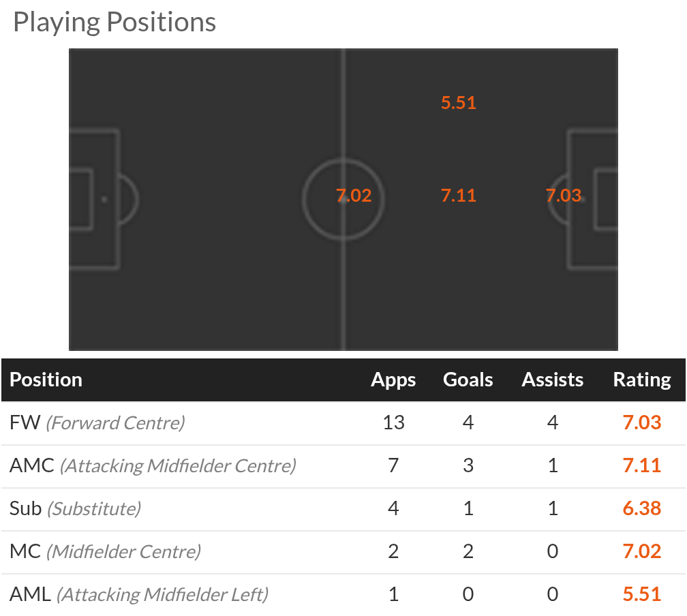The width and height of the screenshot is (687, 616).
Task: Click the 7.02 rating in centre circle
Action: 354,196
